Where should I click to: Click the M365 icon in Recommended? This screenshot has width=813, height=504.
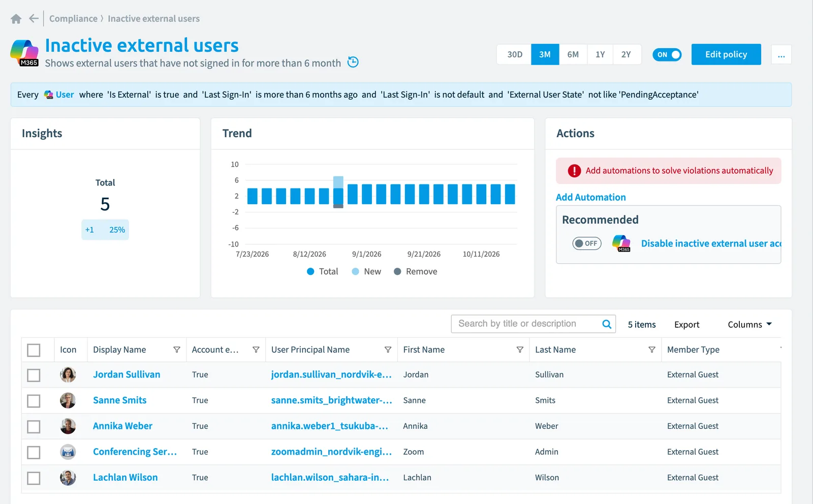[x=621, y=243]
